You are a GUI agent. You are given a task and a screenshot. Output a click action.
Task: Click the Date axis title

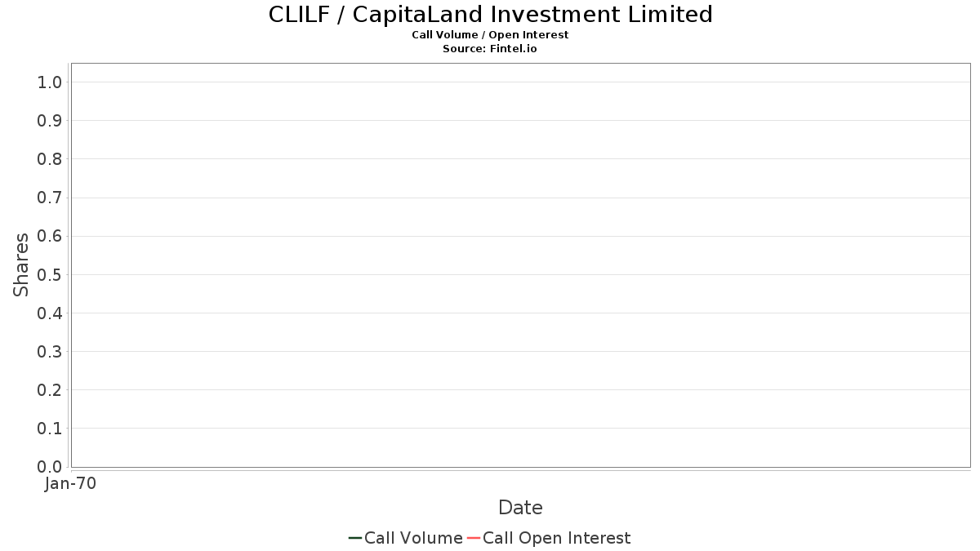point(520,508)
